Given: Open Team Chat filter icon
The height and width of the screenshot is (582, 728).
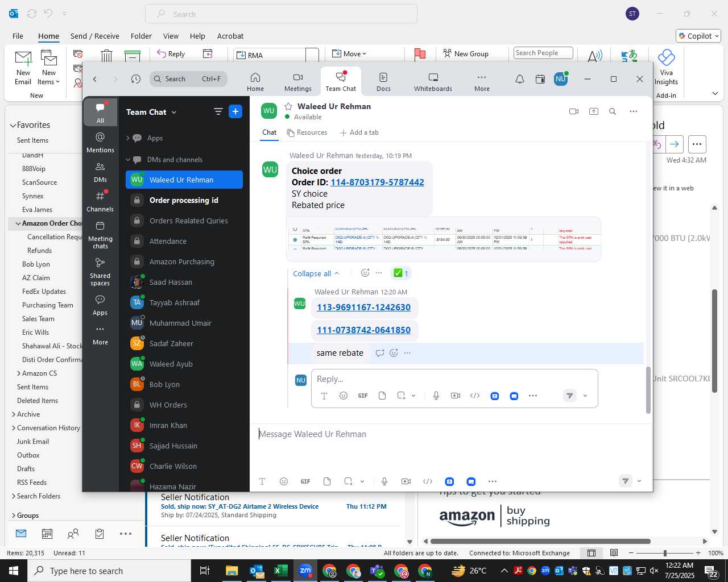Looking at the screenshot, I should pos(218,112).
